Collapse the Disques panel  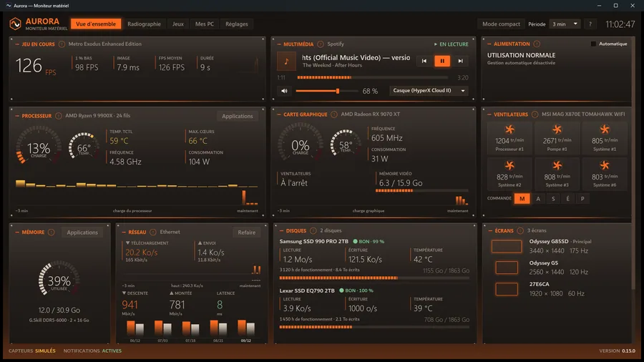point(281,230)
